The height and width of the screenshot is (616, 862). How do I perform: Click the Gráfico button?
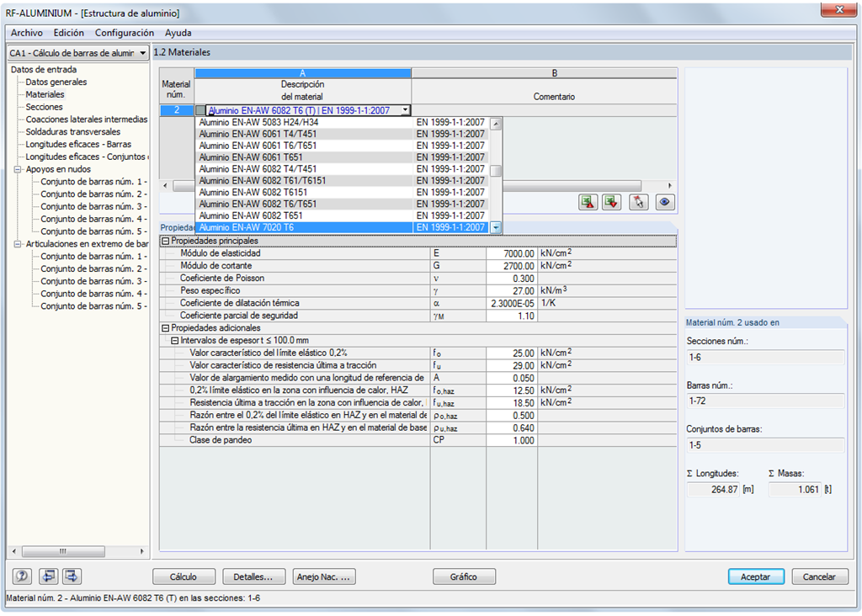[464, 577]
